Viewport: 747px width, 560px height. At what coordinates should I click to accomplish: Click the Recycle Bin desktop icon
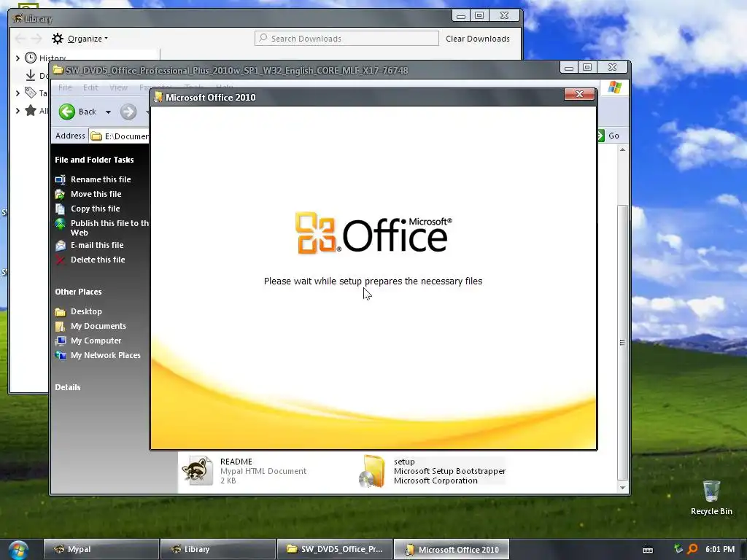pyautogui.click(x=711, y=491)
